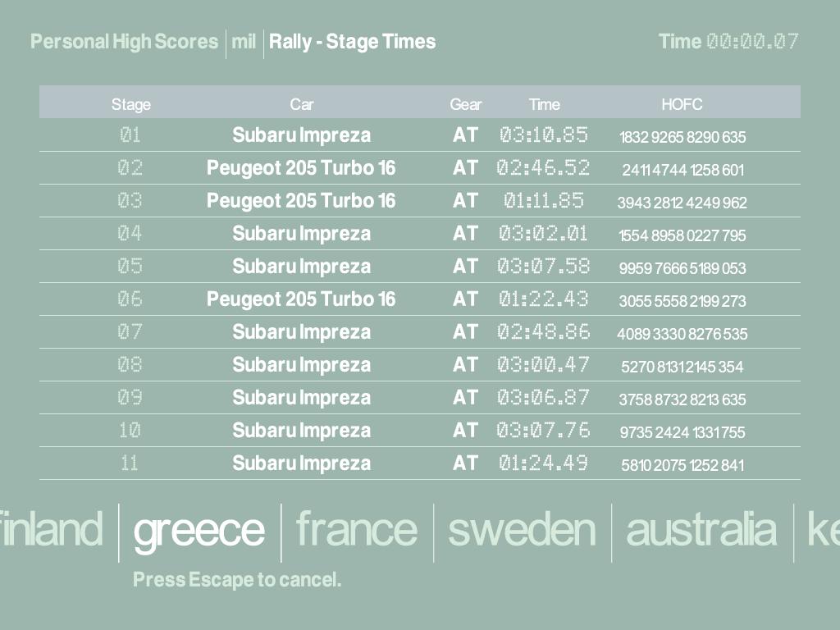
Task: Click the mil player name
Action: 244,42
